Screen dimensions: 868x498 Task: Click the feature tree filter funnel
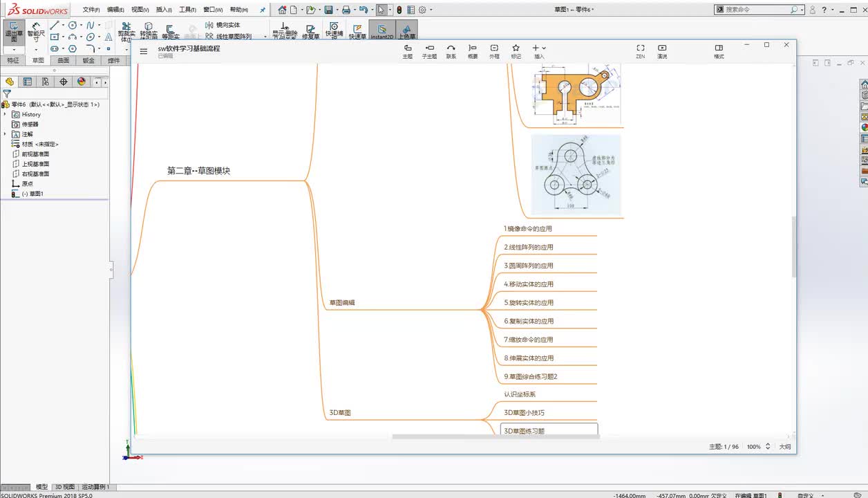pyautogui.click(x=8, y=93)
